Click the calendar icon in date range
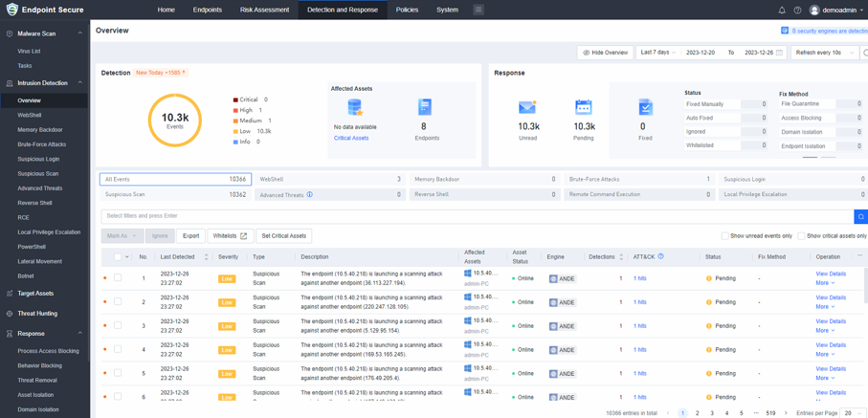Screen dimensions: 868x418 779,53
